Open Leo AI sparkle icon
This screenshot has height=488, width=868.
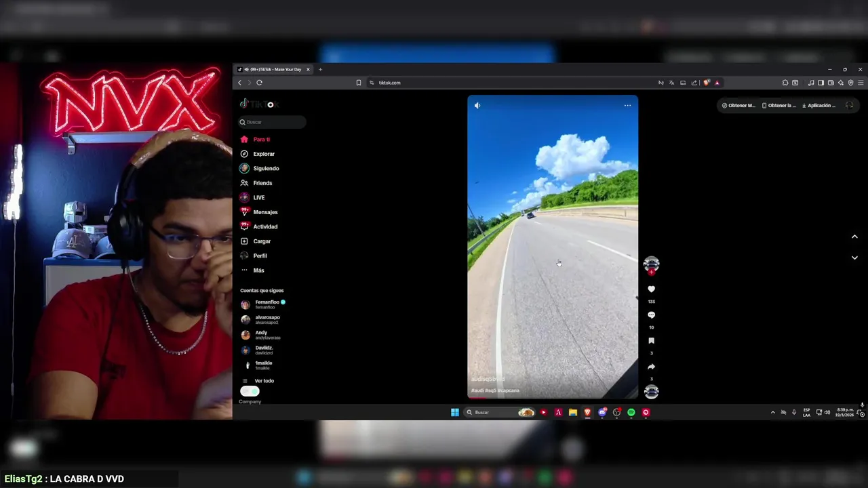point(841,83)
